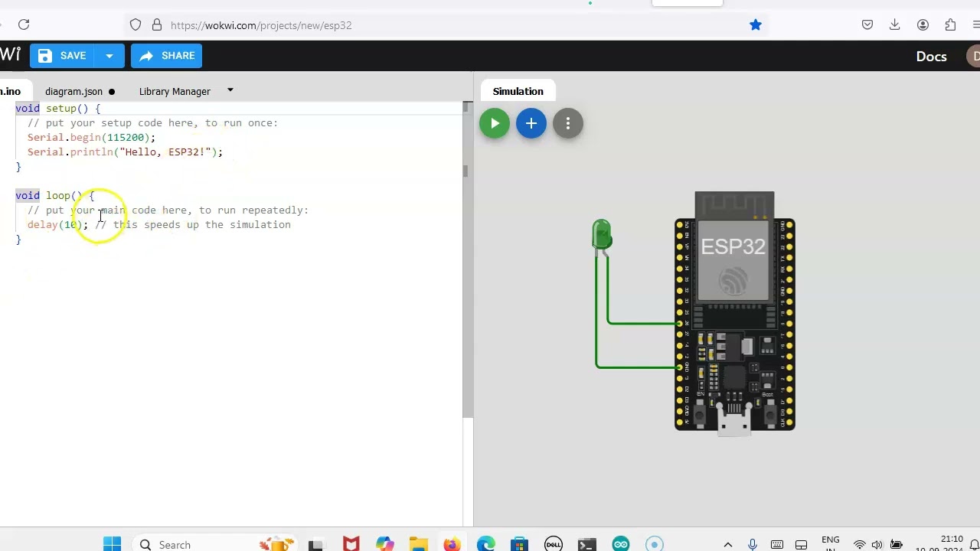The image size is (980, 551).
Task: Click the Wokwi logo
Action: pos(10,54)
